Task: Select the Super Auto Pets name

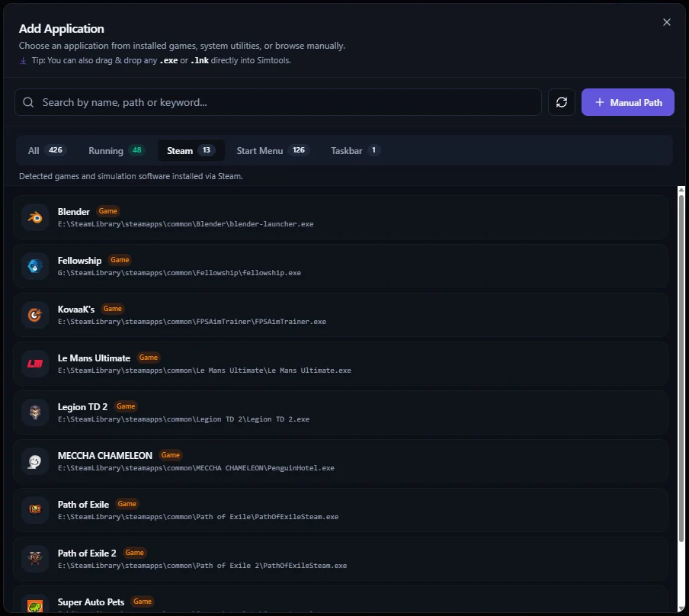Action: tap(91, 602)
